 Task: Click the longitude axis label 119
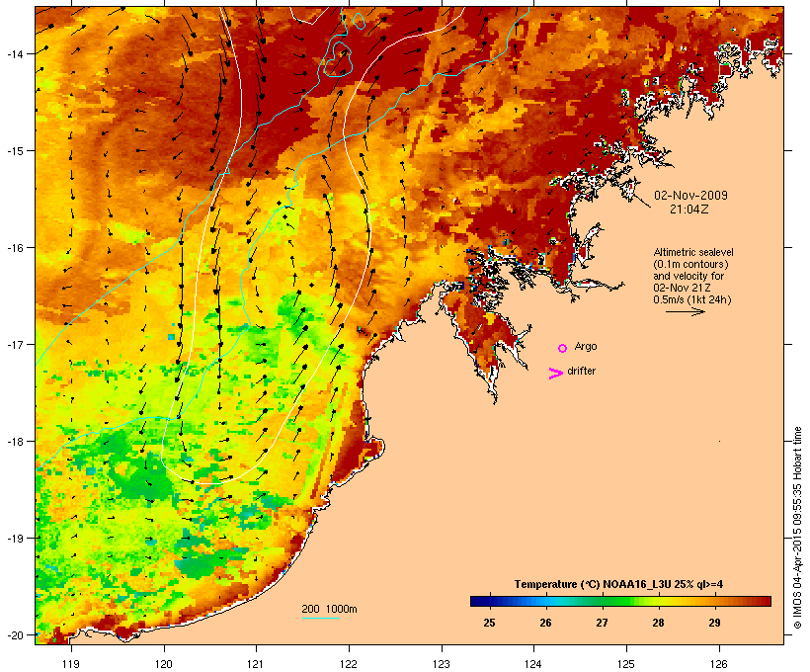[x=71, y=664]
